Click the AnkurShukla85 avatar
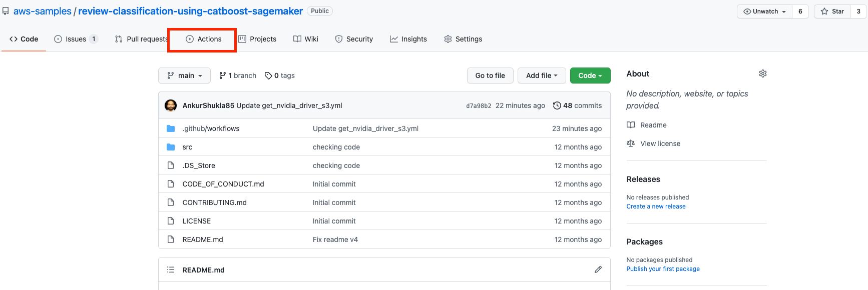Screen dimensions: 868x290 click(171, 105)
